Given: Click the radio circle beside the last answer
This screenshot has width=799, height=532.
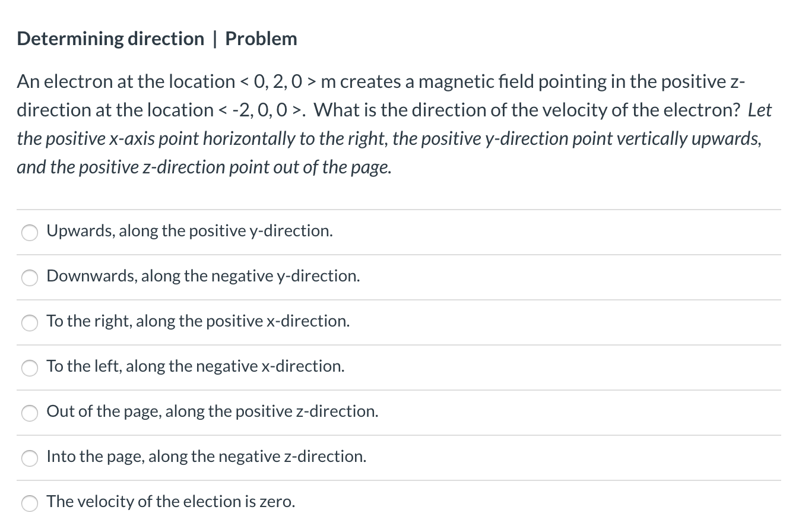Looking at the screenshot, I should coord(29,503).
